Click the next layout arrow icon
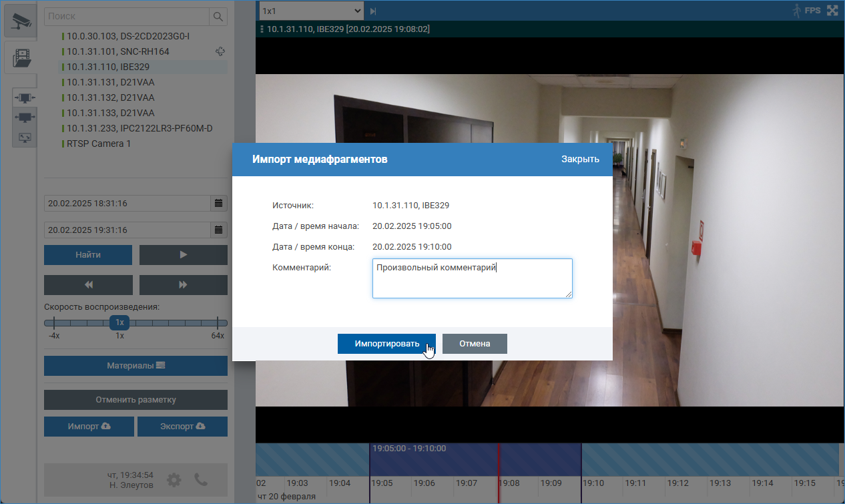 tap(373, 11)
